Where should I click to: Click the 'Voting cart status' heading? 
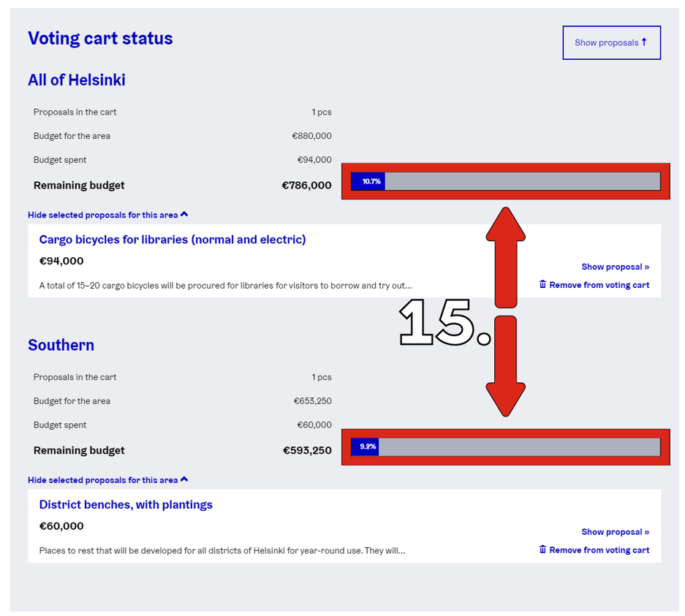100,39
